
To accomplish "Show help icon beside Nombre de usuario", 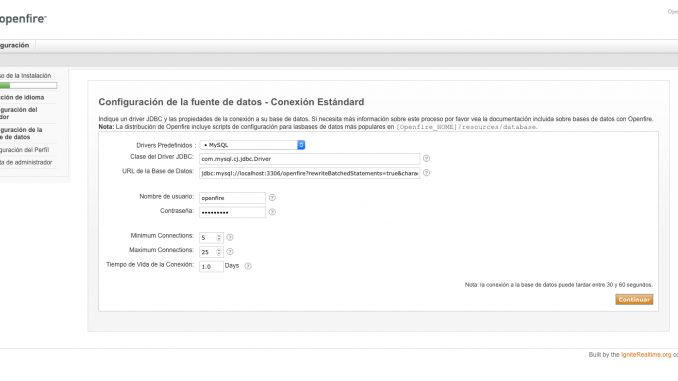I will pyautogui.click(x=272, y=197).
